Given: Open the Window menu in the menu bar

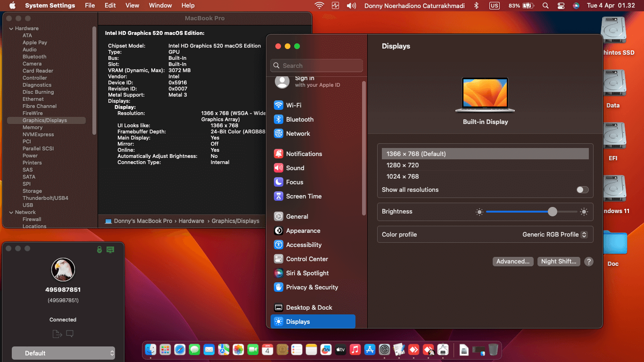Looking at the screenshot, I should [x=160, y=6].
